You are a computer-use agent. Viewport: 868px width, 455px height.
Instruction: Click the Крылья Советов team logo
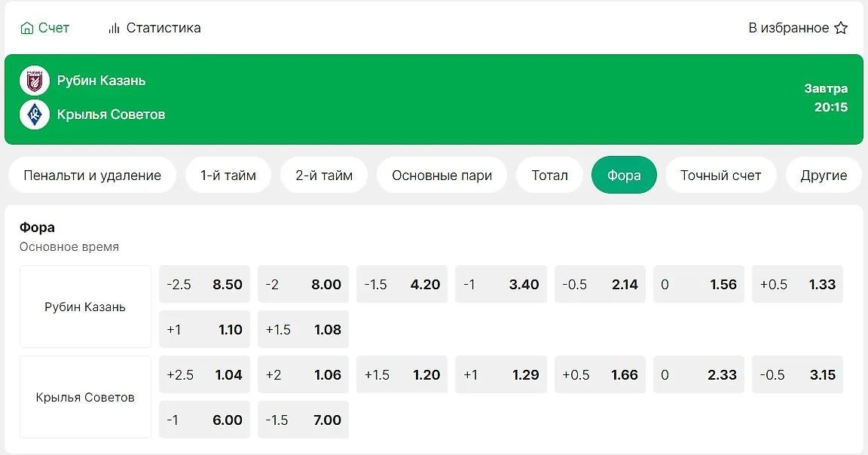tap(35, 115)
